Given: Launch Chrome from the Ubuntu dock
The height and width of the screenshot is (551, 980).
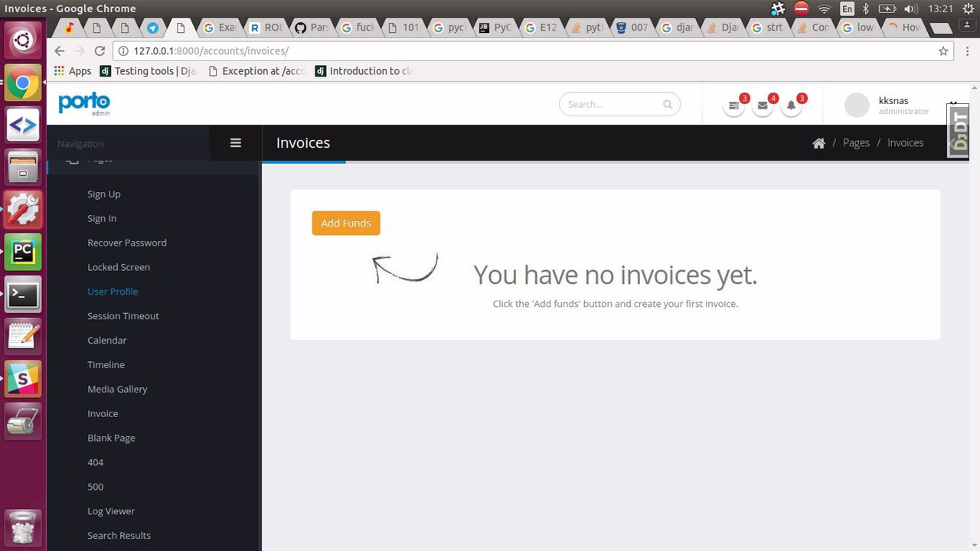Looking at the screenshot, I should click(x=23, y=83).
